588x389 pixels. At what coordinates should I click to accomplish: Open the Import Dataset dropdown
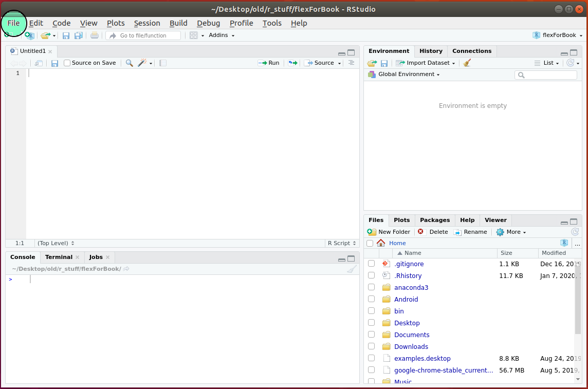point(426,63)
